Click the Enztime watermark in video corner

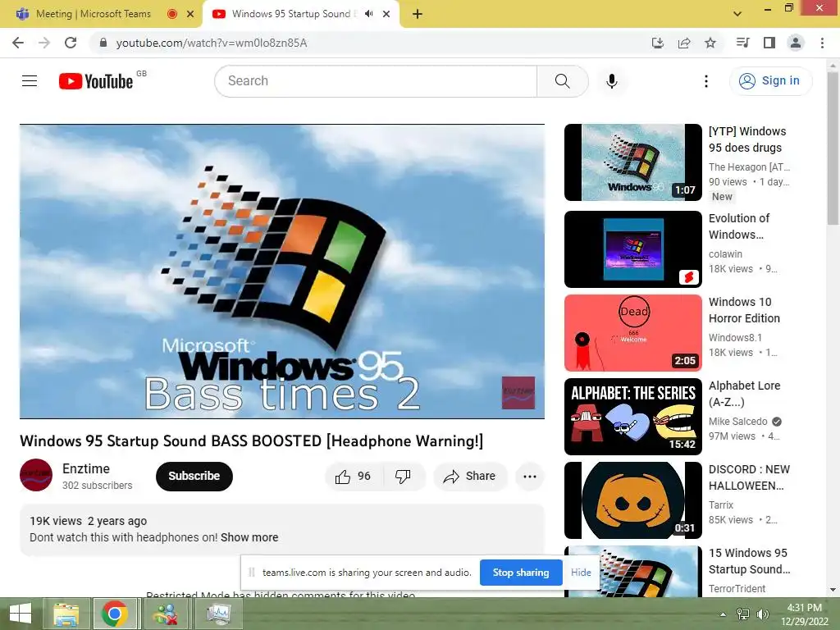518,392
